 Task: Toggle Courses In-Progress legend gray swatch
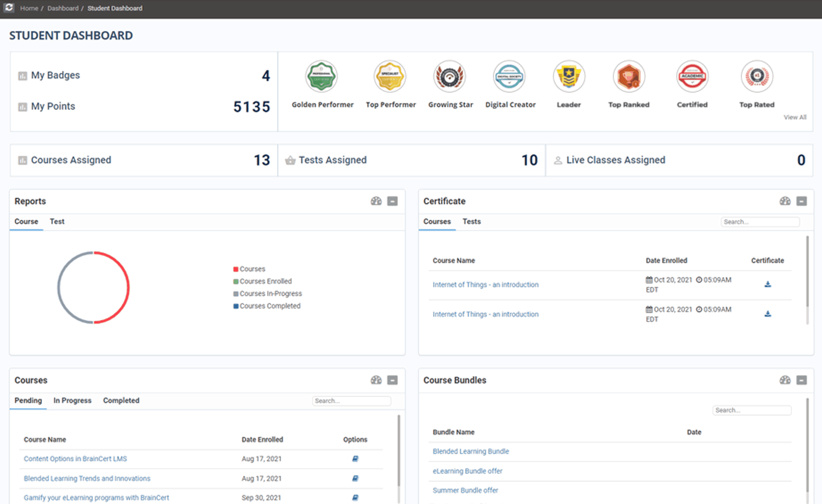click(235, 294)
